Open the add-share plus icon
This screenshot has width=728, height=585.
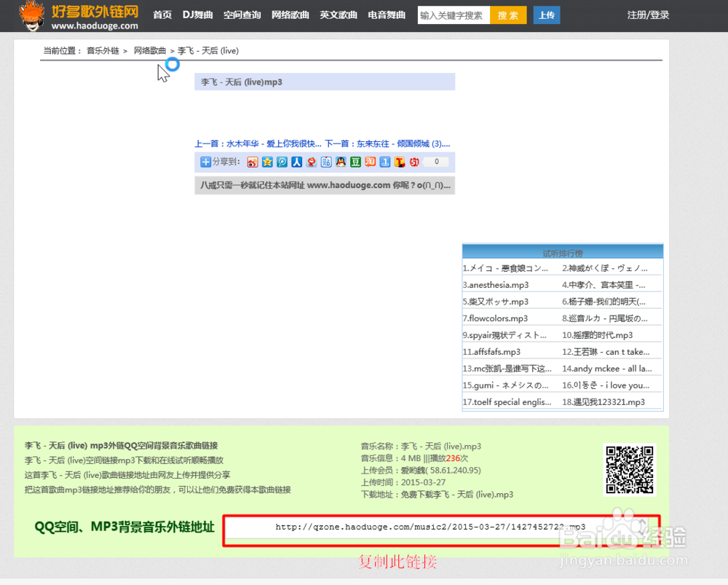tap(205, 162)
